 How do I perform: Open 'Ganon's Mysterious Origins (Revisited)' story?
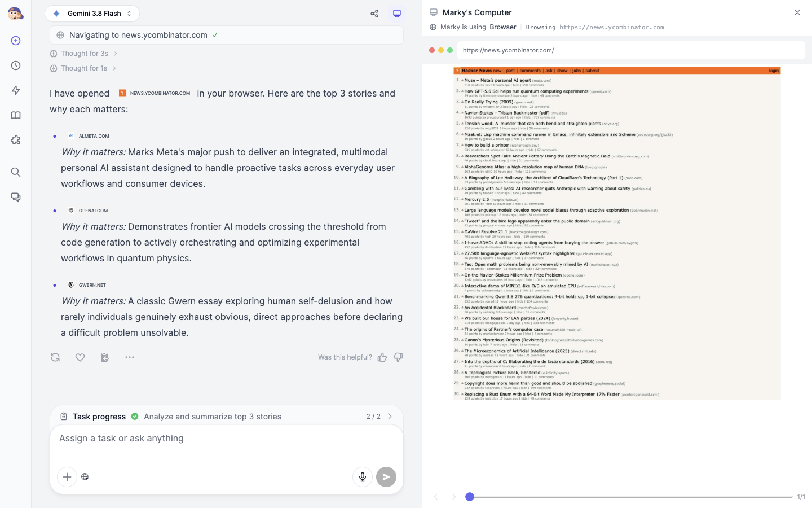tap(504, 340)
